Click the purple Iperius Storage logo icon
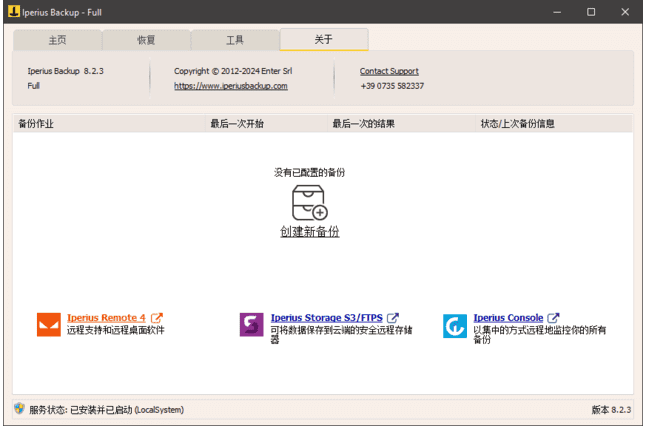This screenshot has height=428, width=645. click(251, 325)
